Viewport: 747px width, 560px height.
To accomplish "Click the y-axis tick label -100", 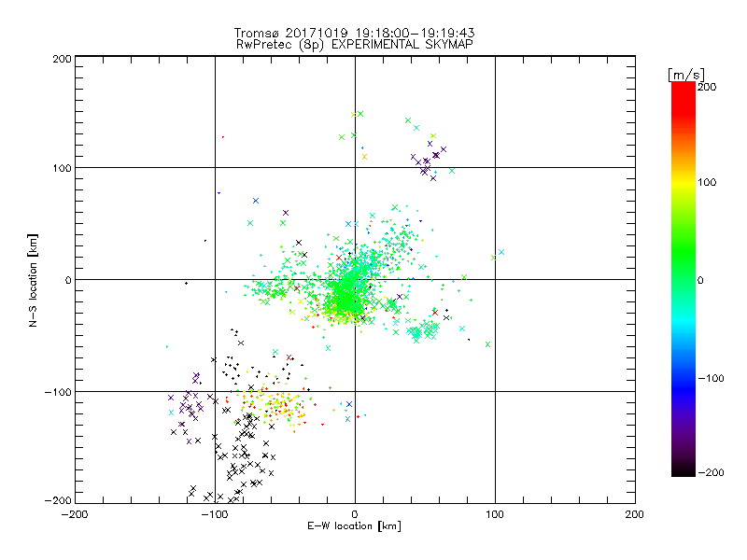I will click(58, 391).
